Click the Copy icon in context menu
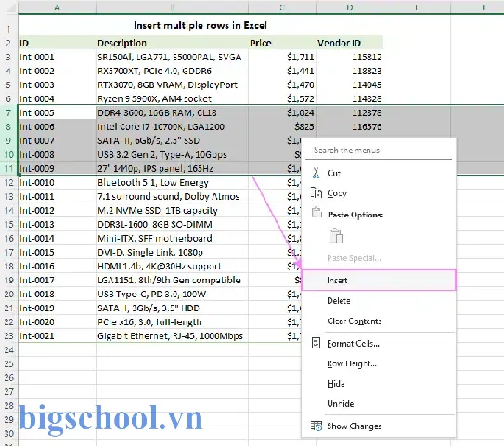This screenshot has height=446, width=504. click(x=317, y=193)
